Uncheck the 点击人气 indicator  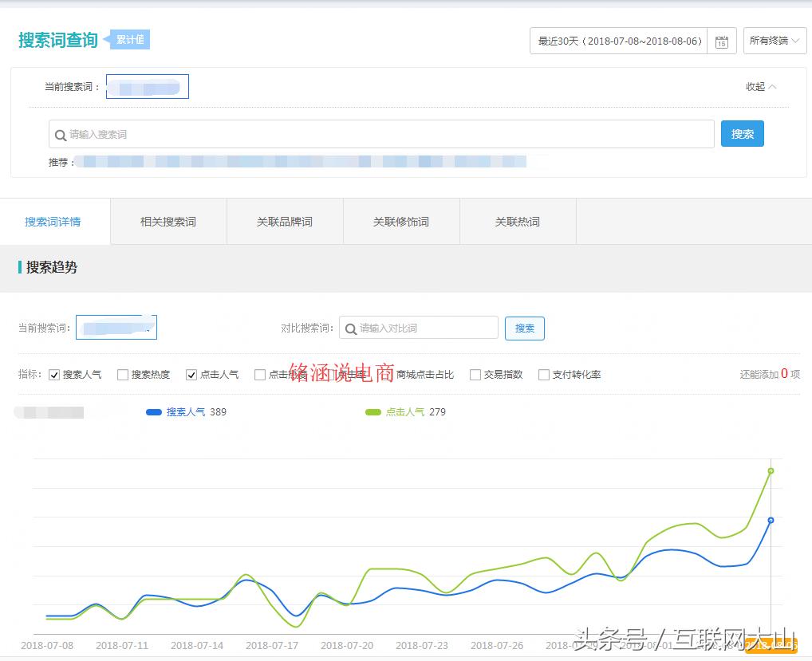pyautogui.click(x=191, y=375)
